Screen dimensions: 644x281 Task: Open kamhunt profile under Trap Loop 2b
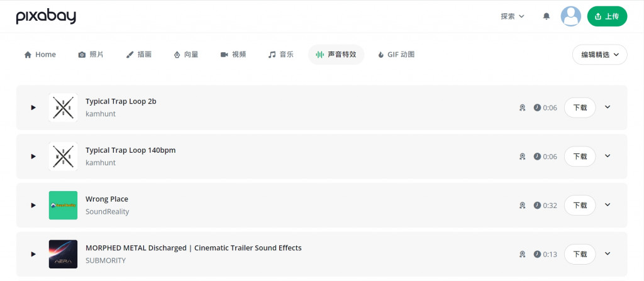tap(101, 114)
